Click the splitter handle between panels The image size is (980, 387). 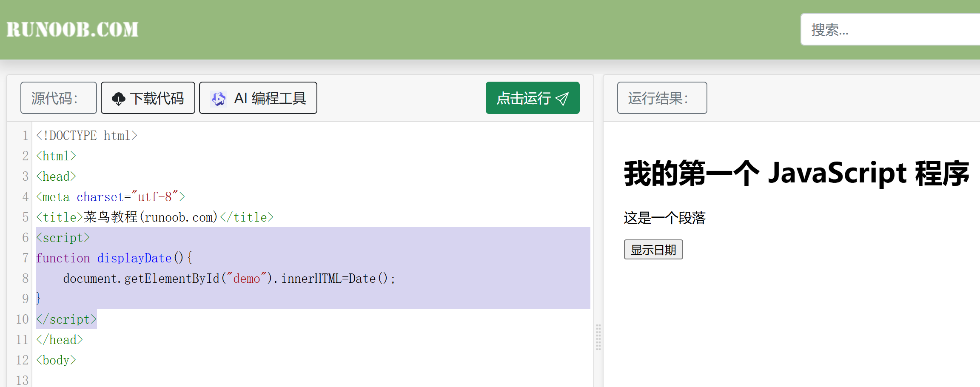598,337
